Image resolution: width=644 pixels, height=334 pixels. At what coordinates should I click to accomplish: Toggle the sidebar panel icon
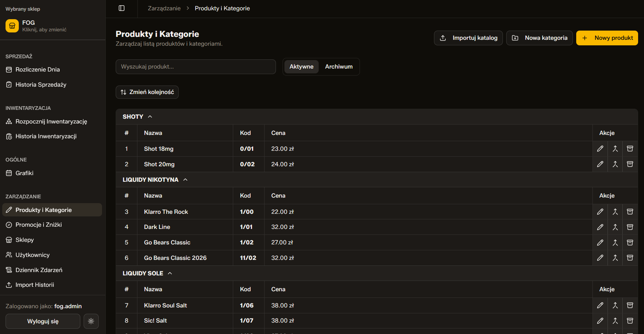122,8
